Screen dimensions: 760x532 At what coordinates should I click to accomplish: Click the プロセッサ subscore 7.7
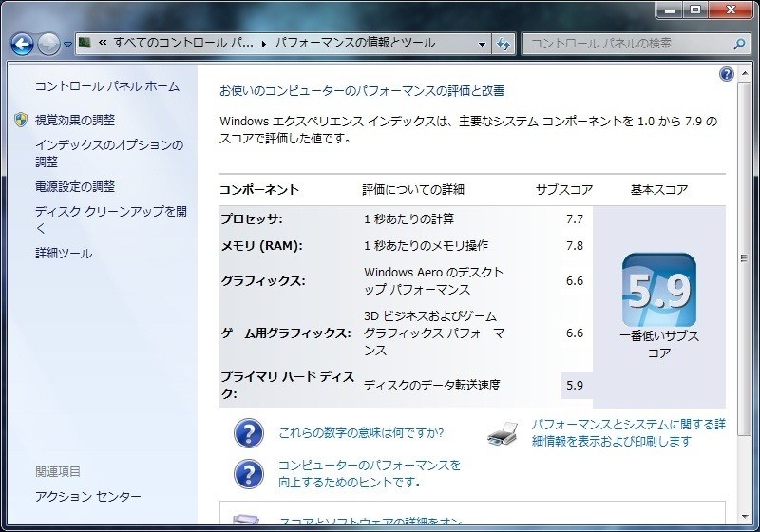coord(575,219)
